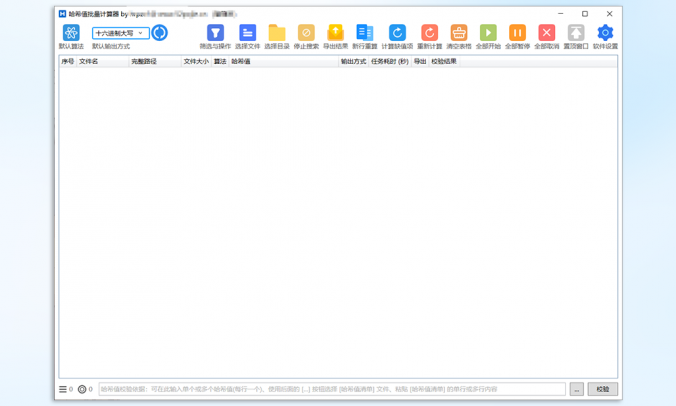The height and width of the screenshot is (406, 676).
Task: Click the 导出结果 export results icon
Action: point(335,33)
